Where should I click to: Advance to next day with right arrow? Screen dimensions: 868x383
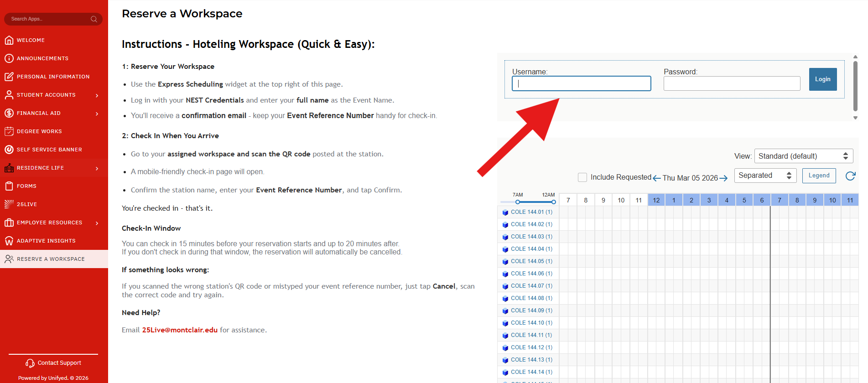click(723, 178)
